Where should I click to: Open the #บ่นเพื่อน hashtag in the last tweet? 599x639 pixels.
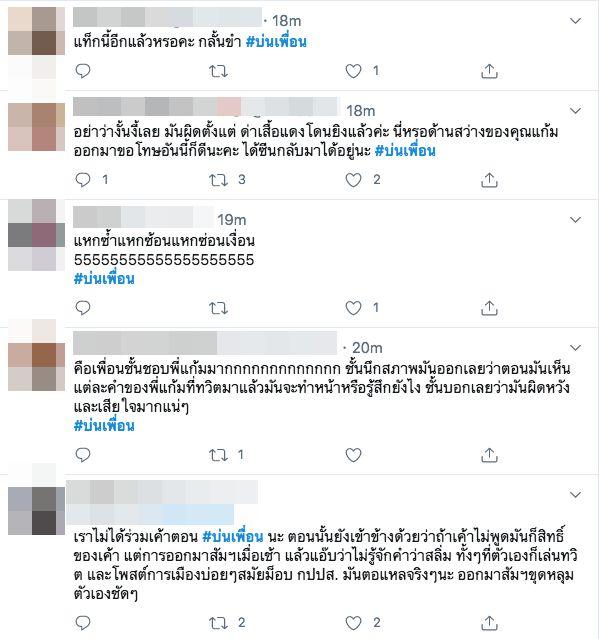tap(233, 536)
